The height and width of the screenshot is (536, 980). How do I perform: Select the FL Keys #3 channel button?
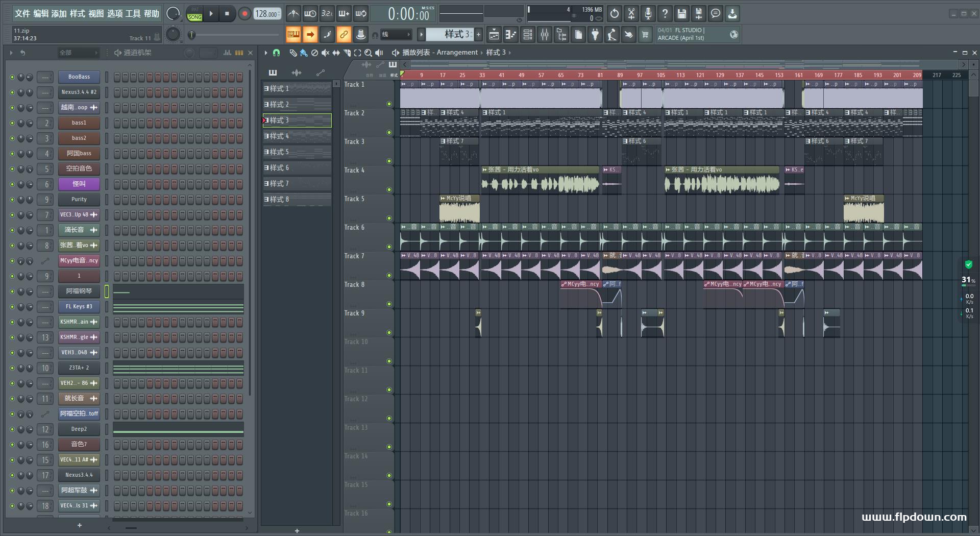79,307
